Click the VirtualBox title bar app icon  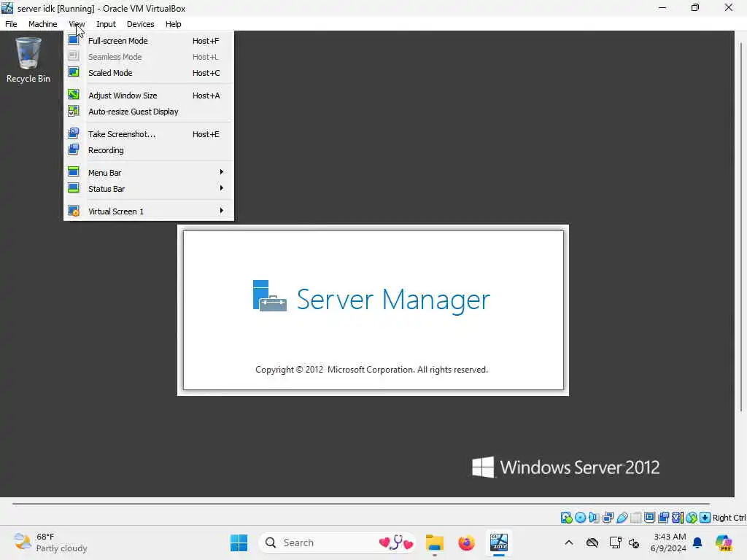click(7, 7)
